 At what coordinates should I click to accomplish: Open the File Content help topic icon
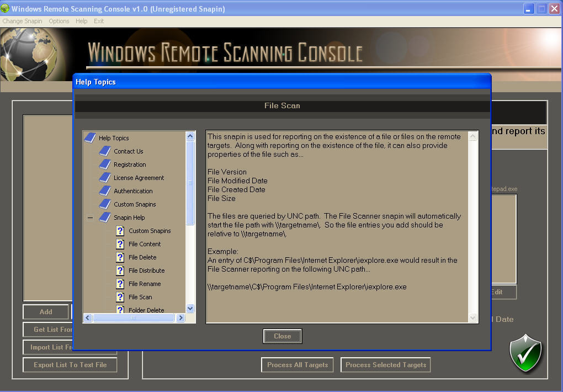(120, 244)
